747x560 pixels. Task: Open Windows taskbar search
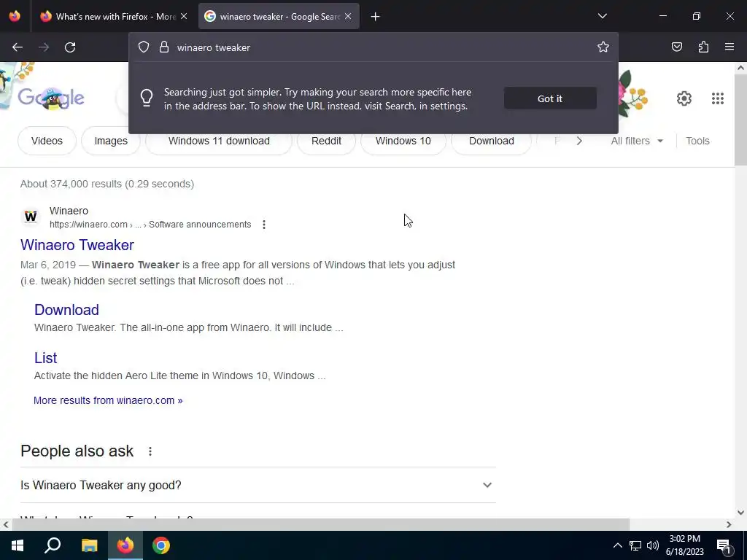53,545
